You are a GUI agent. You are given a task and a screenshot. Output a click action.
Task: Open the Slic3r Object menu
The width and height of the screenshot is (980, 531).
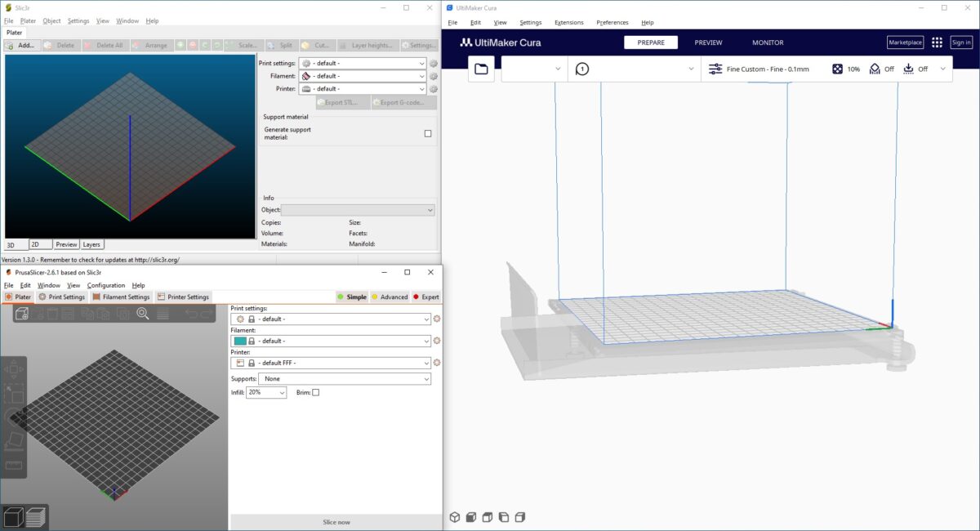tap(51, 20)
